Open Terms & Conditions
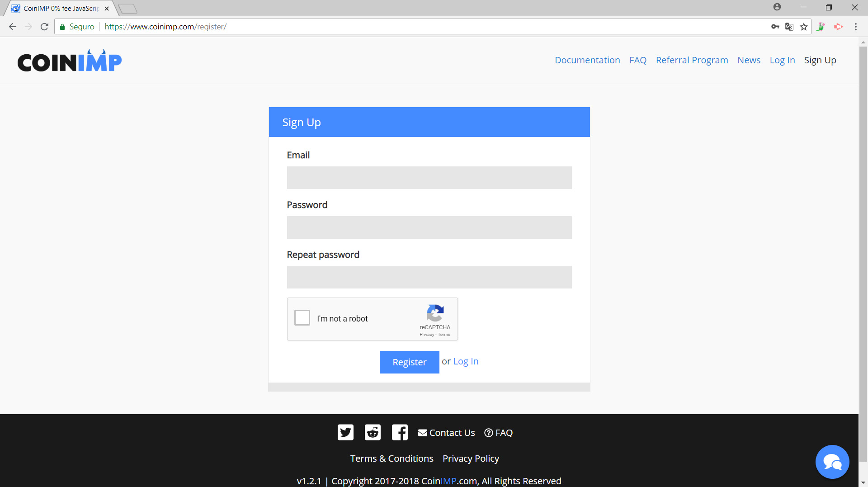The width and height of the screenshot is (868, 487). (392, 459)
